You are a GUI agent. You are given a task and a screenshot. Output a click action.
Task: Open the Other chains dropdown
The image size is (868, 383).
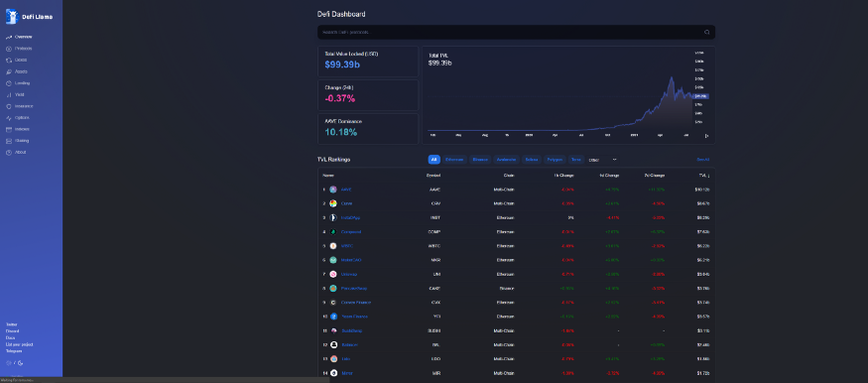pyautogui.click(x=602, y=160)
